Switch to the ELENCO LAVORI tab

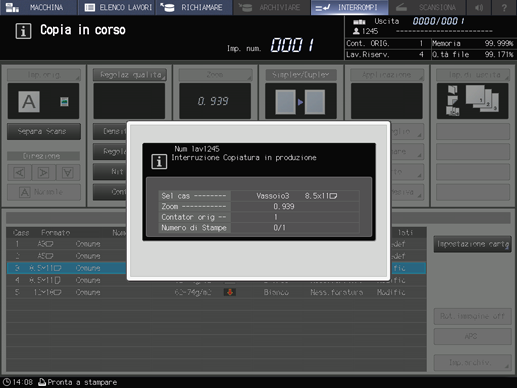117,7
